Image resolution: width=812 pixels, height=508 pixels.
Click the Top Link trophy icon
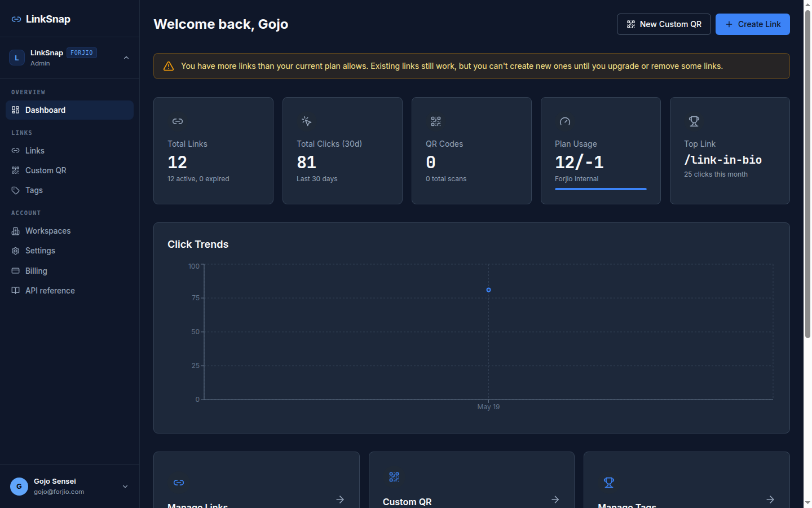(694, 121)
